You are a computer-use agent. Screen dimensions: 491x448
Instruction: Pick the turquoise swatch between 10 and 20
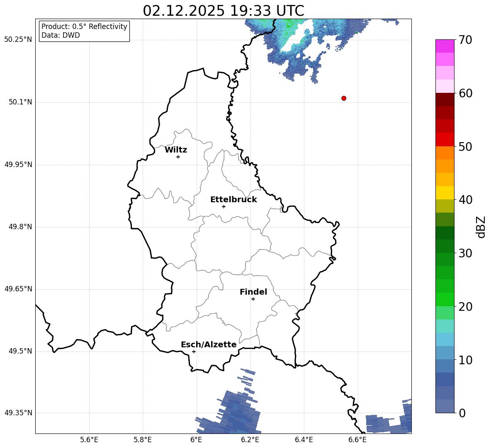click(445, 326)
